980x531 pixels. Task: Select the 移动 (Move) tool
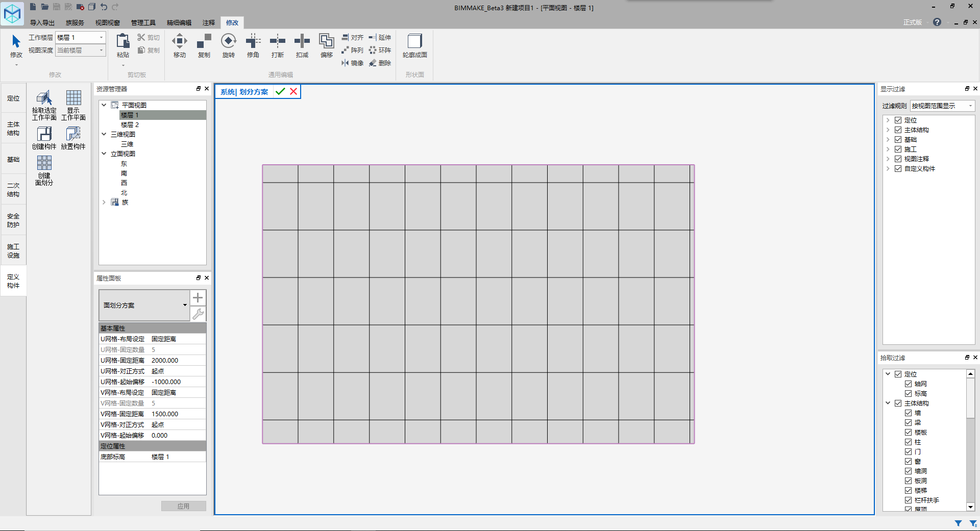point(179,45)
